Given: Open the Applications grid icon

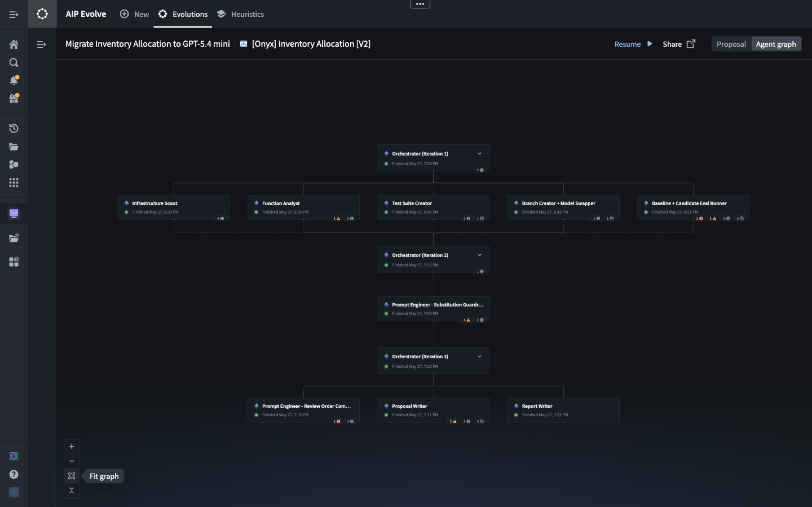Looking at the screenshot, I should [14, 182].
